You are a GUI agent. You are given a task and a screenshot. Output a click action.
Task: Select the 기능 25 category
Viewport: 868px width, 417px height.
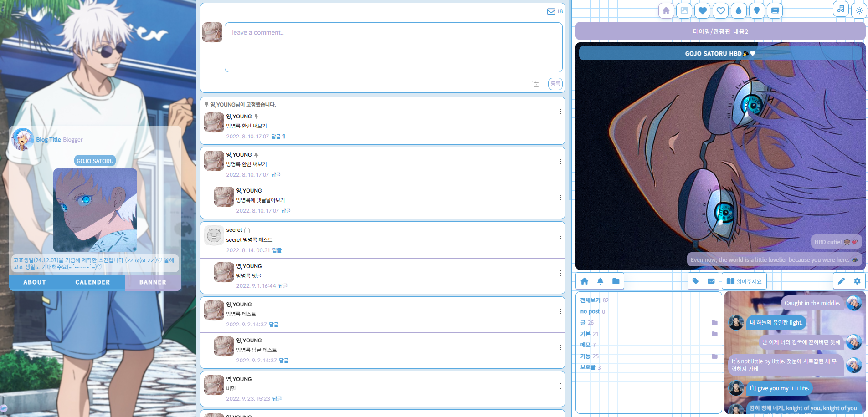589,356
